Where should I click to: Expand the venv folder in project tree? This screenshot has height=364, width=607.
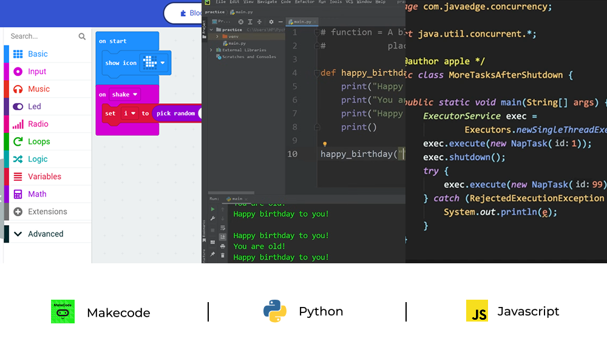pos(218,36)
